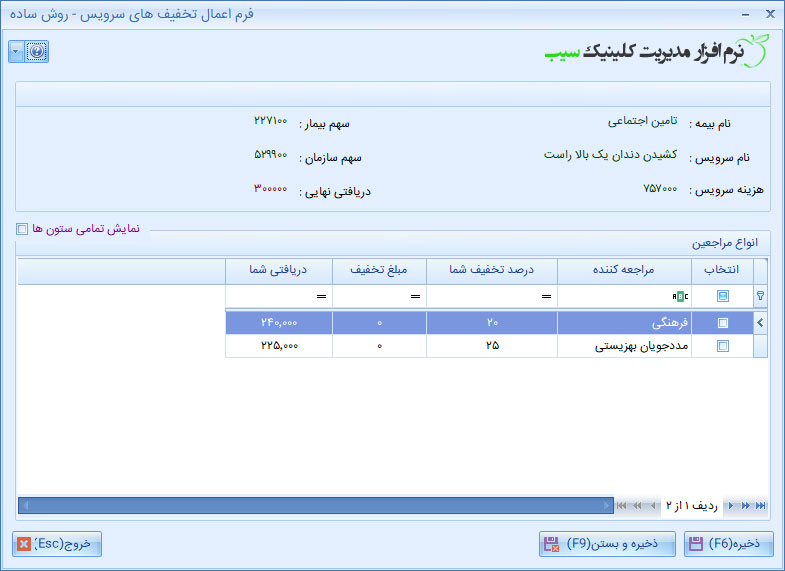The height and width of the screenshot is (571, 785).
Task: Close the discount form window
Action: point(770,14)
